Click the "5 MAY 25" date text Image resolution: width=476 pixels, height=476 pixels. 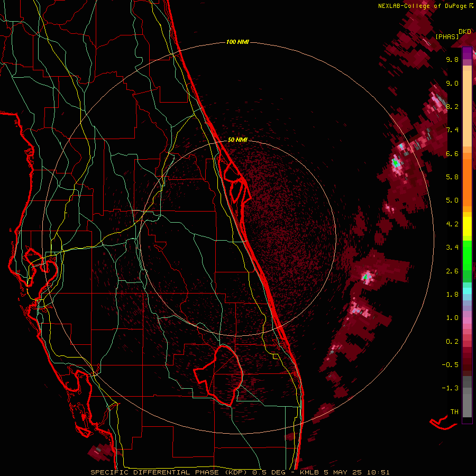(x=342, y=472)
